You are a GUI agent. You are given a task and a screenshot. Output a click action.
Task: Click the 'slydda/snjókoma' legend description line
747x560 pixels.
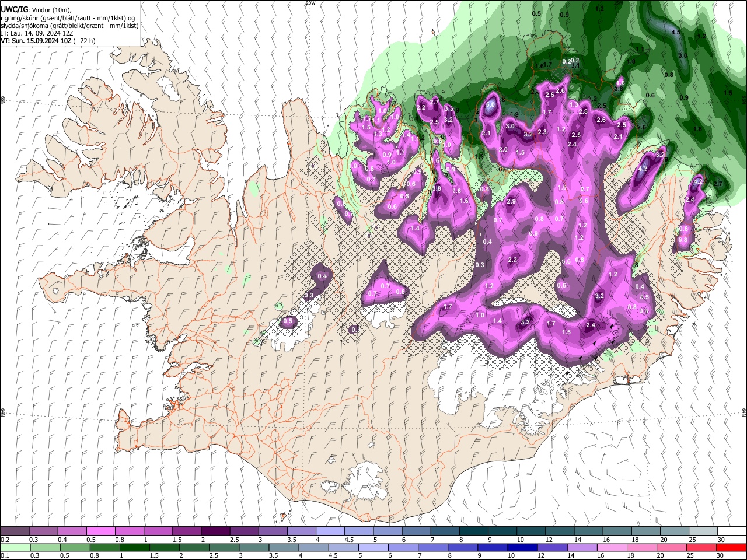(69, 26)
